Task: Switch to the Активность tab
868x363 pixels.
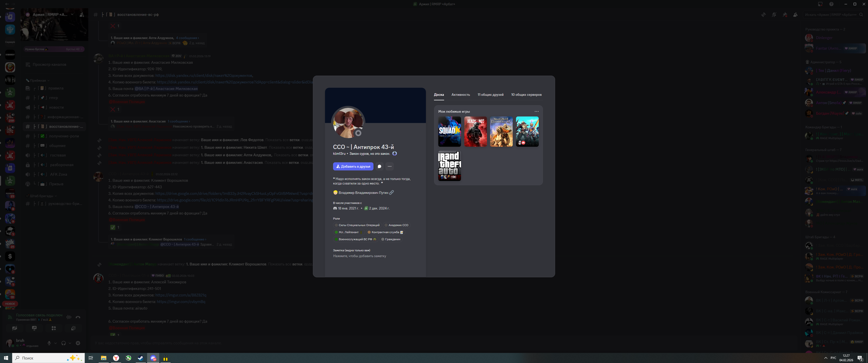Action: coord(460,95)
